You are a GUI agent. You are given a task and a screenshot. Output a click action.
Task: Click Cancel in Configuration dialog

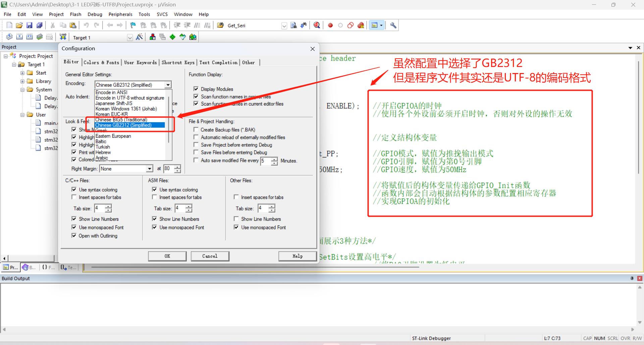(x=210, y=256)
